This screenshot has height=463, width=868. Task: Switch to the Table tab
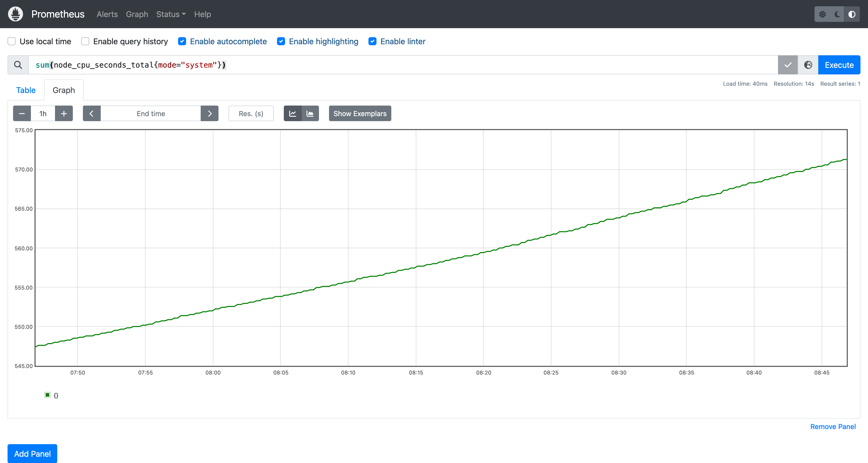tap(26, 90)
